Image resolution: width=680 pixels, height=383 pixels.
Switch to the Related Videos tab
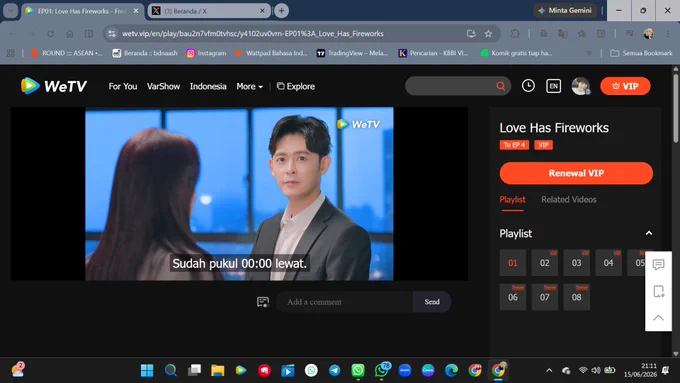pyautogui.click(x=569, y=200)
